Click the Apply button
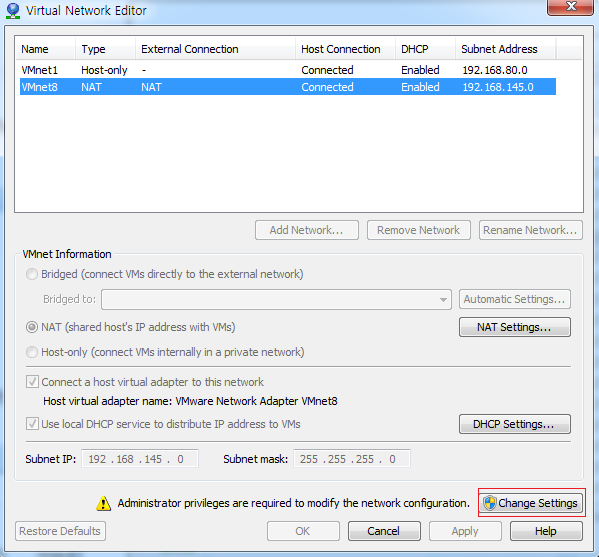Screen dimensions: 599x557 [465, 531]
